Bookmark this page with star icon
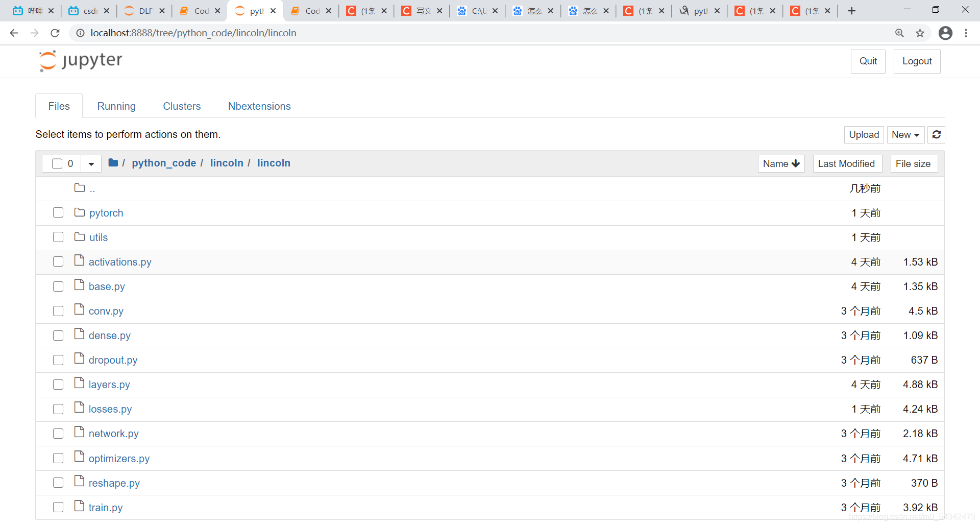This screenshot has height=526, width=980. 920,33
